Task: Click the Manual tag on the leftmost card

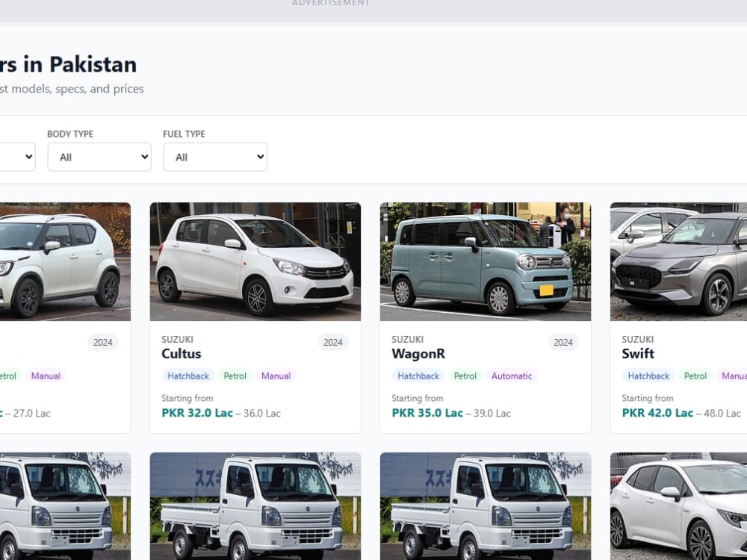Action: coord(46,376)
